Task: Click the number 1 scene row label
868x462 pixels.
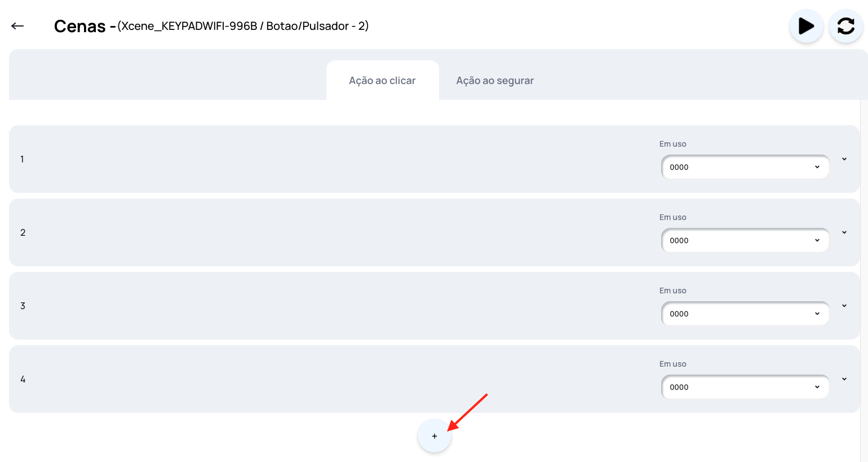Action: [22, 160]
